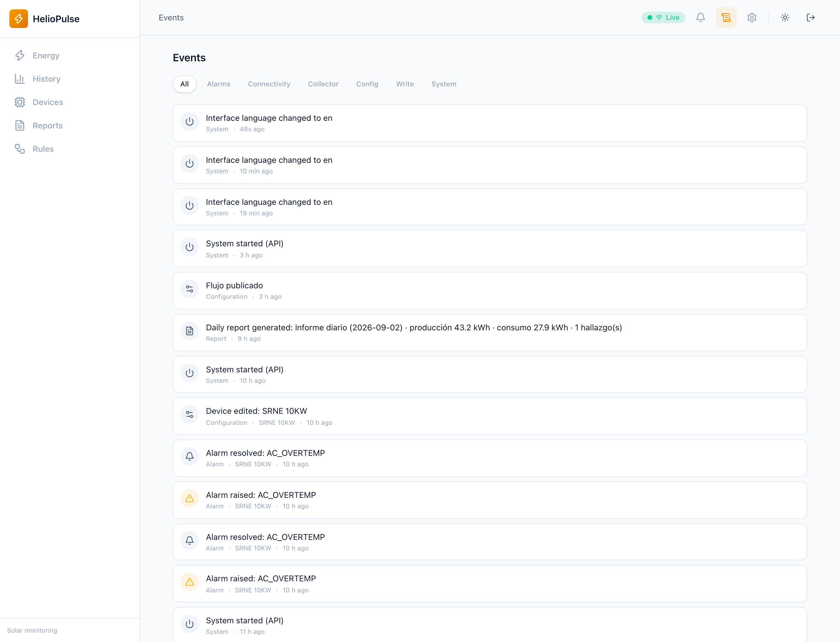Viewport: 840px width, 642px height.
Task: Toggle the light/dark theme sun icon
Action: pyautogui.click(x=785, y=18)
